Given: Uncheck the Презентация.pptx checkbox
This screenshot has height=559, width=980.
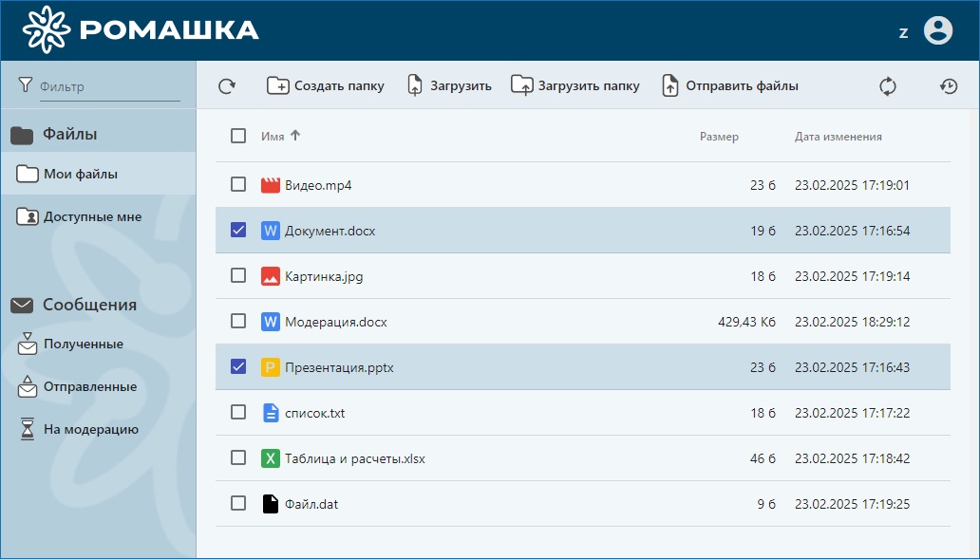Looking at the screenshot, I should pos(238,366).
